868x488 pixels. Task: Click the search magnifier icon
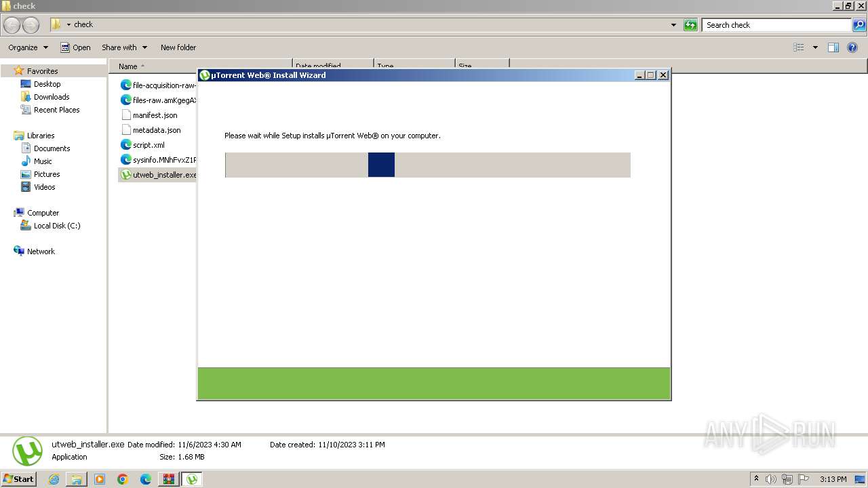click(859, 25)
